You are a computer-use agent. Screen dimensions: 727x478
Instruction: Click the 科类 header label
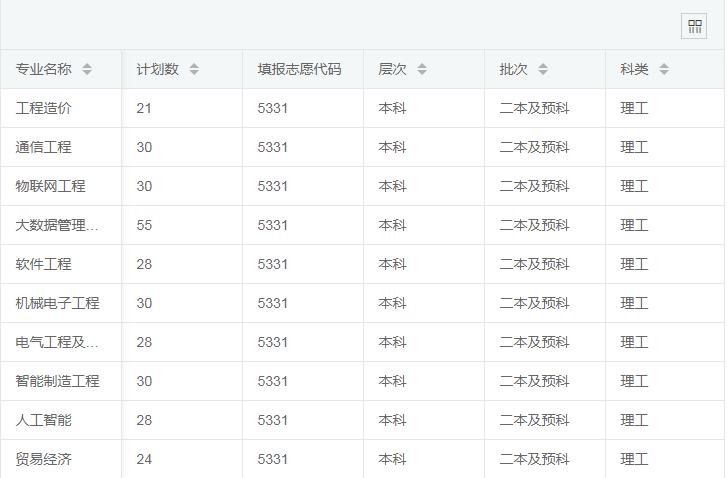pos(634,69)
